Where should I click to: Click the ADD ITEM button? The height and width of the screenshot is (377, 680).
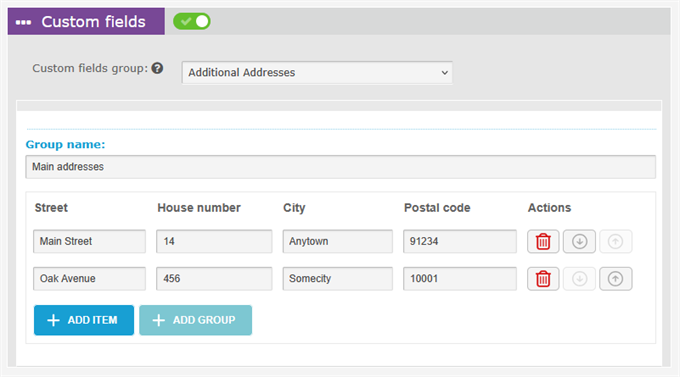(x=84, y=320)
